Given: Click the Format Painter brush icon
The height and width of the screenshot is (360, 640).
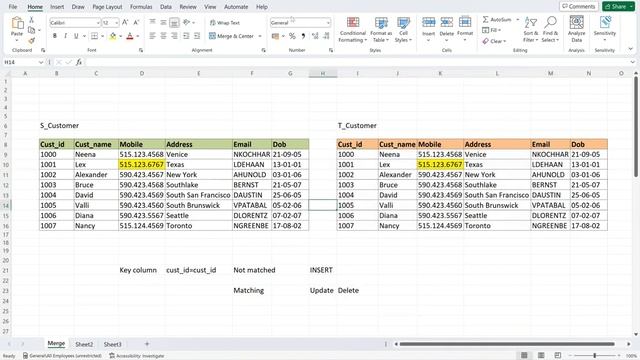Looking at the screenshot, I should [31, 40].
